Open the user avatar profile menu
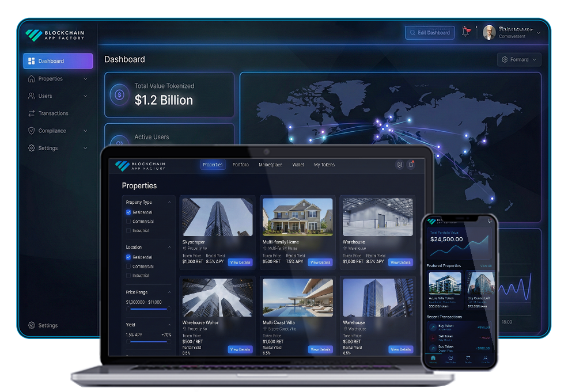This screenshot has width=568, height=392. [x=489, y=32]
